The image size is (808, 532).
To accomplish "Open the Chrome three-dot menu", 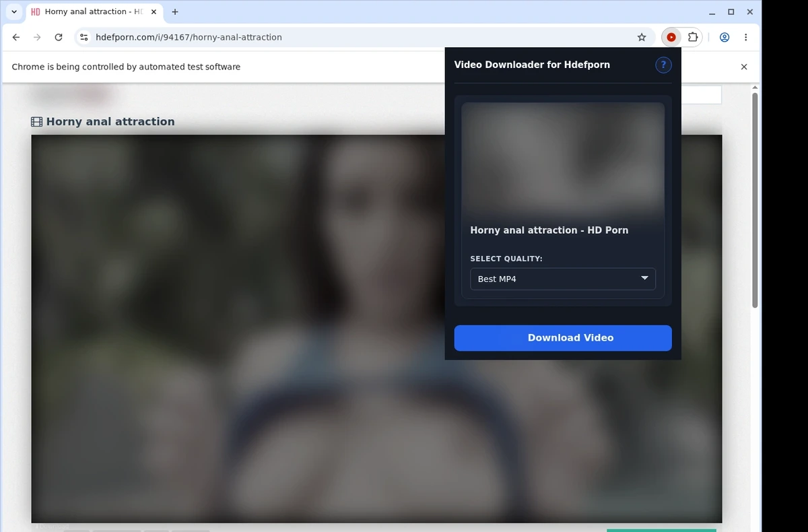I will [745, 38].
